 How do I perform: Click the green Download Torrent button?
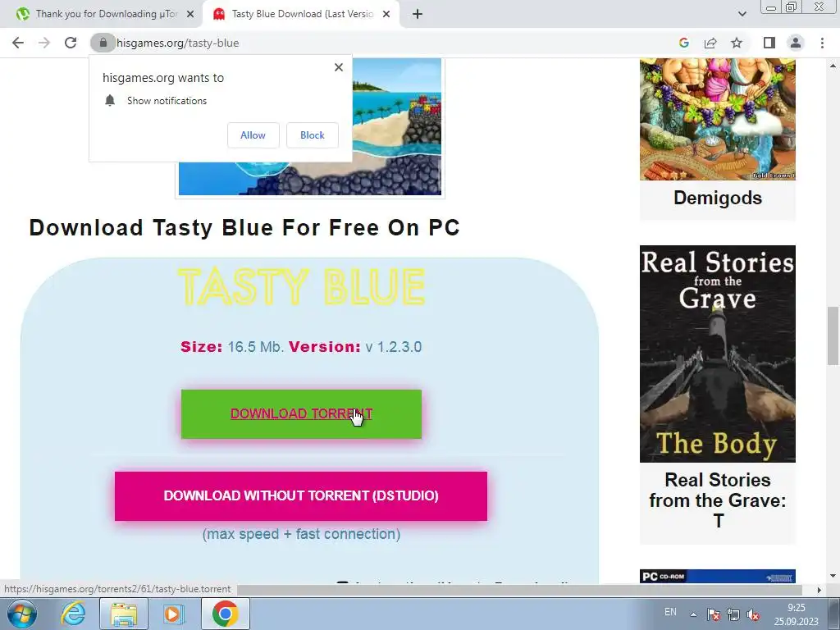coord(301,414)
